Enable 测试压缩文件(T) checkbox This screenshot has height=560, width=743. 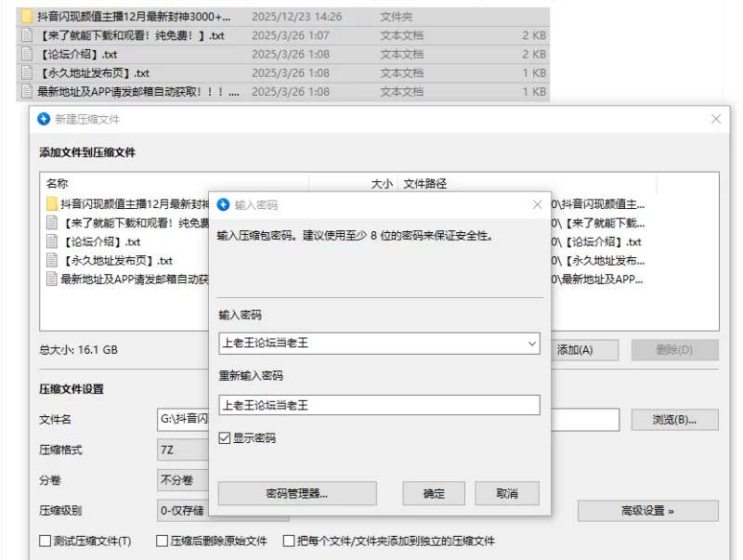click(x=45, y=540)
